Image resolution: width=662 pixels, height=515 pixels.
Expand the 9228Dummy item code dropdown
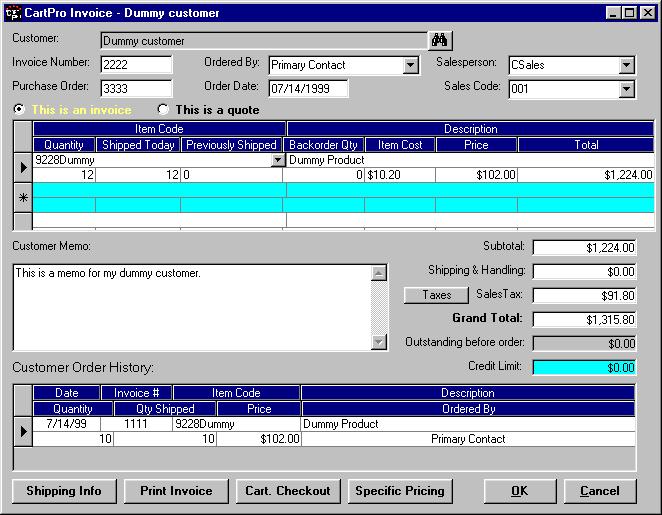point(277,160)
